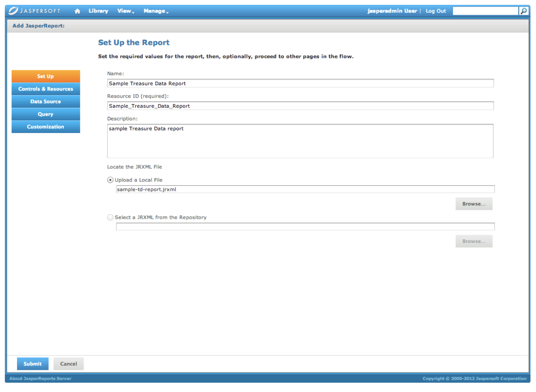Click the Log Out link
This screenshot has height=392, width=536.
coord(436,11)
